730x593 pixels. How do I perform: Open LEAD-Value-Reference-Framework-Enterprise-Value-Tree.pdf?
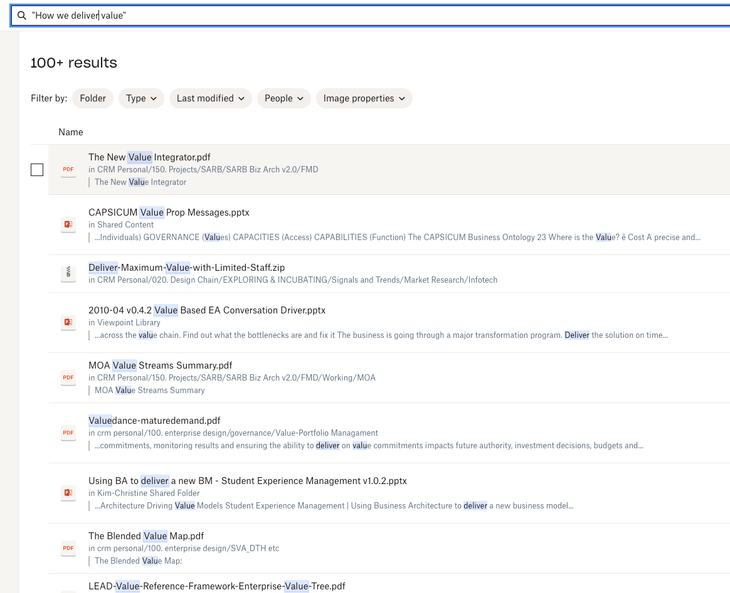pos(216,586)
